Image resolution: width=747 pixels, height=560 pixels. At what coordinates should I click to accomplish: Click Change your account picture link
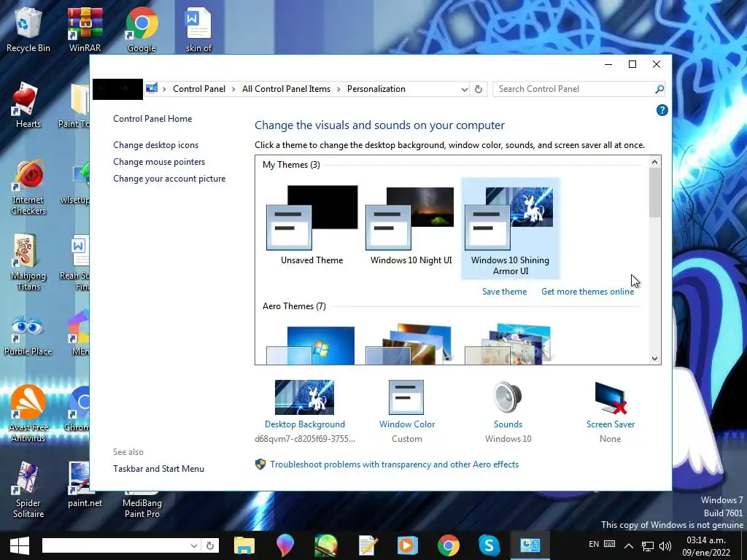pos(169,179)
